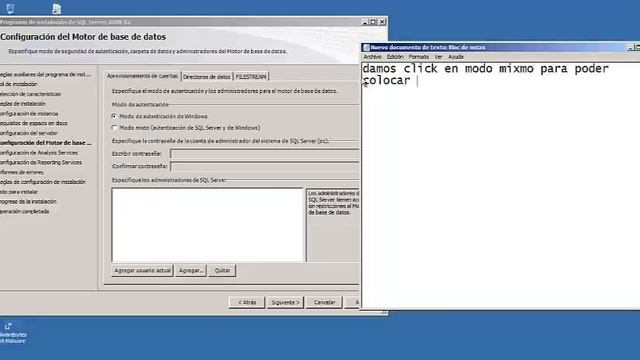Image resolution: width=640 pixels, height=360 pixels.
Task: Open Archivo menu in Notepad
Action: pyautogui.click(x=372, y=57)
